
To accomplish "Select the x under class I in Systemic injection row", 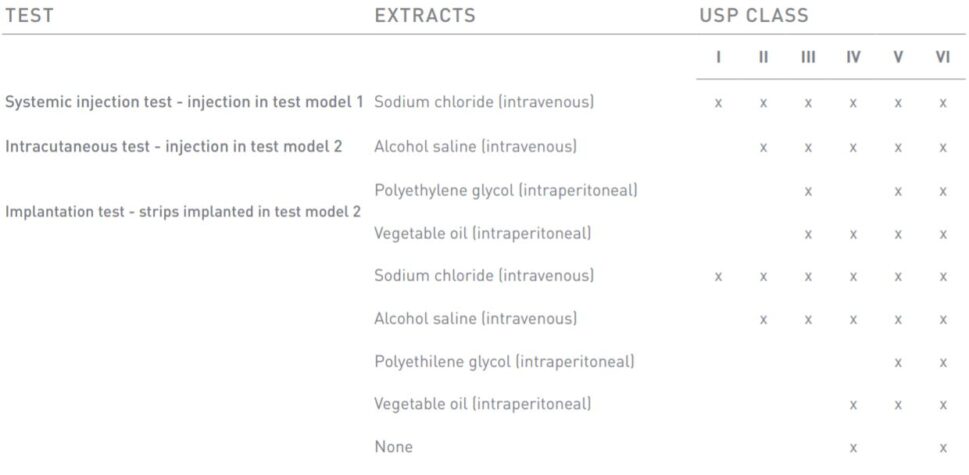I will click(718, 103).
